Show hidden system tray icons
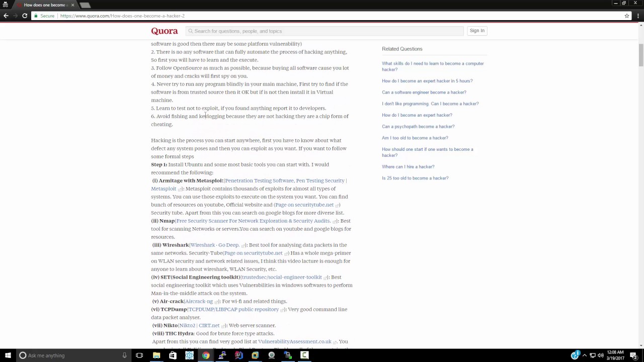 point(585,355)
